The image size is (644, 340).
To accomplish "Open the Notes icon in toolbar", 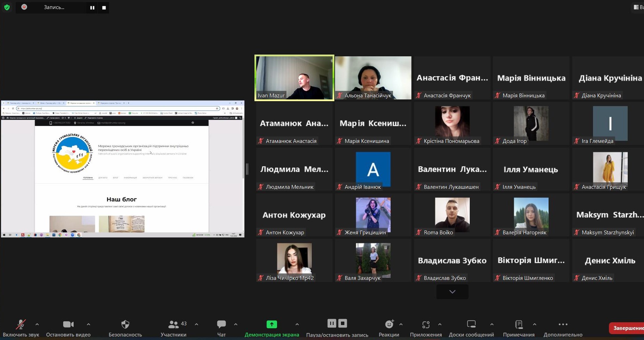I will click(519, 325).
